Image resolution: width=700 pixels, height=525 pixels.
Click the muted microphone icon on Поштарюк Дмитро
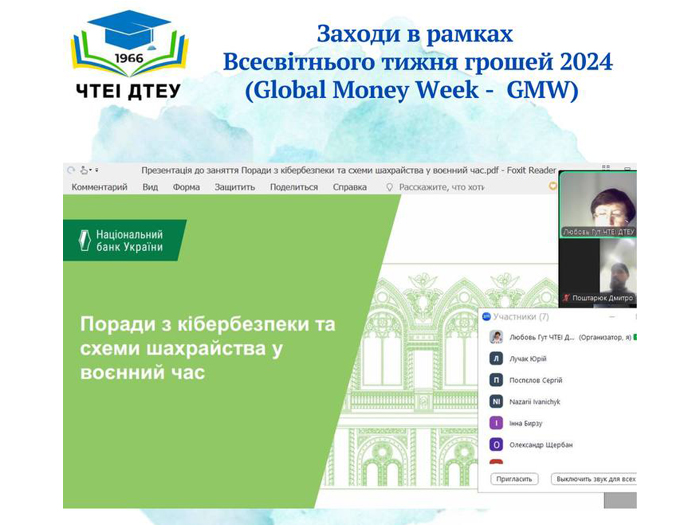tap(566, 298)
